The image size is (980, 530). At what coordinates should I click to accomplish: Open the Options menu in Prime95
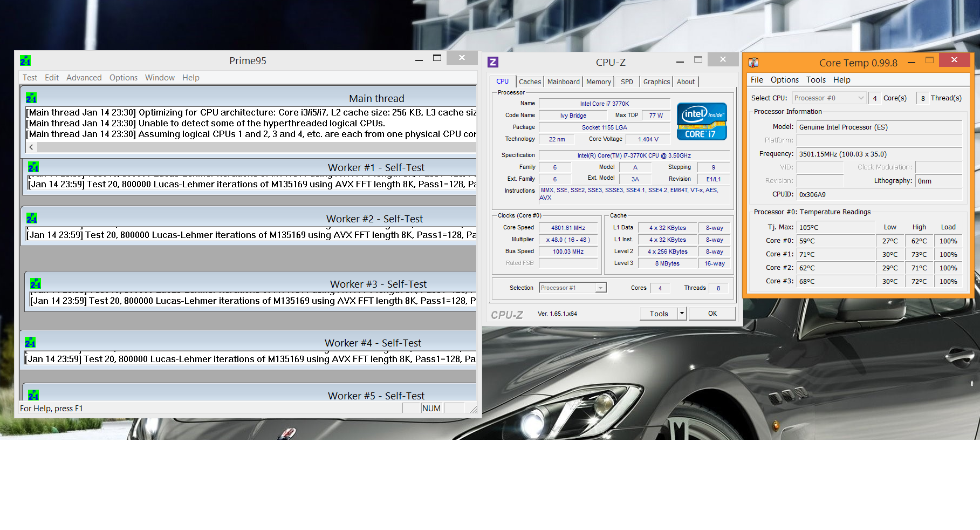pyautogui.click(x=124, y=78)
